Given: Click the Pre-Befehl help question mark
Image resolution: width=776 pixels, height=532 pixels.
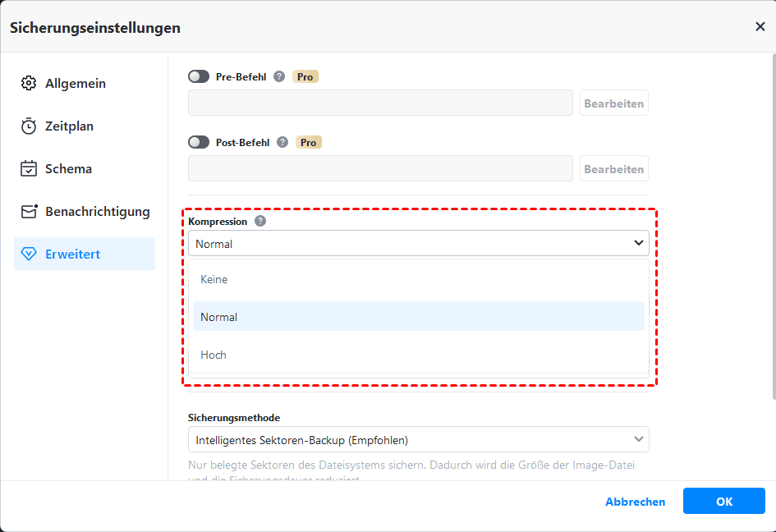Looking at the screenshot, I should [279, 76].
